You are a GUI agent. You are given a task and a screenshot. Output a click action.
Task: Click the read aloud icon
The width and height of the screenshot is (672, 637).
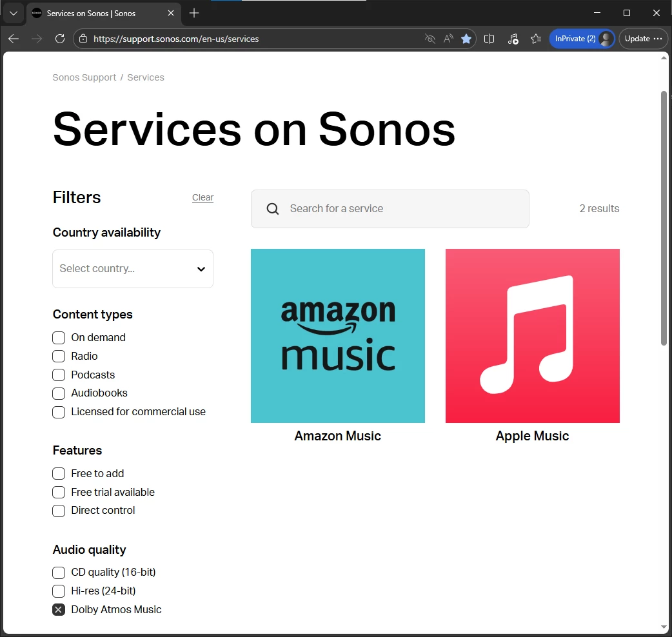tap(448, 39)
